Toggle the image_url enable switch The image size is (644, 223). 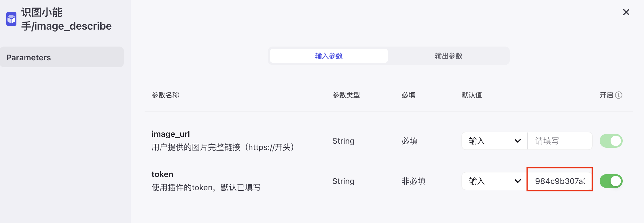tap(611, 141)
